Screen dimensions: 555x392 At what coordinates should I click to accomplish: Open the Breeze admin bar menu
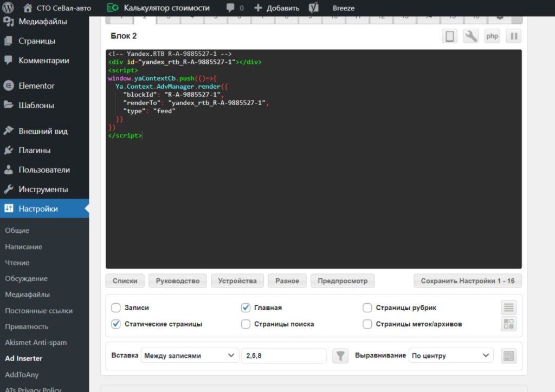(x=343, y=8)
